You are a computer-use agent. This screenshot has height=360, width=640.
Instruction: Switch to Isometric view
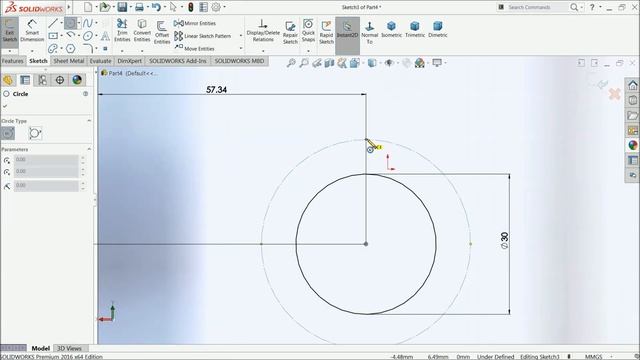pos(391,30)
